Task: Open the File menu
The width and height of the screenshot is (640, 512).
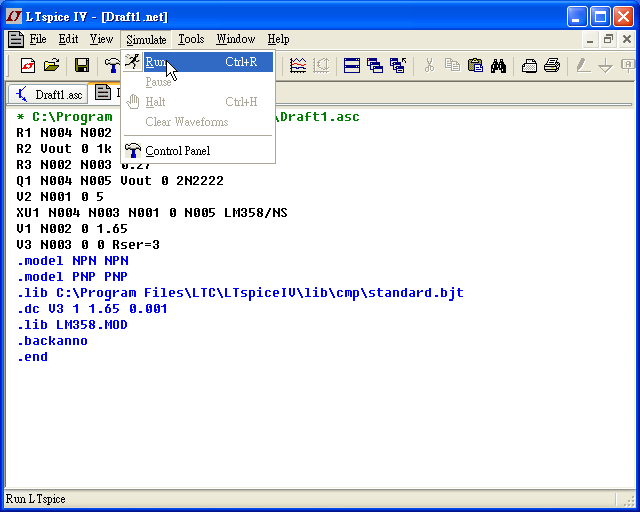Action: [38, 39]
